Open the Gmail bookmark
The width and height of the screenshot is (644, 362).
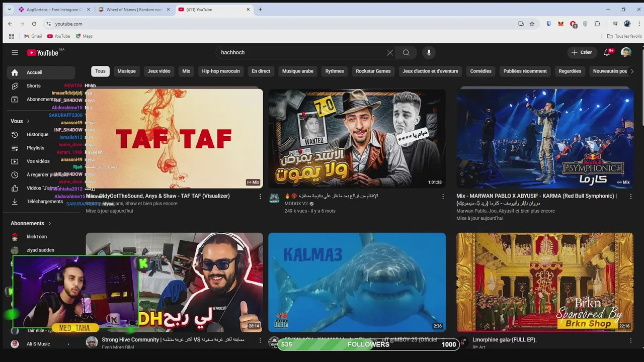33,36
